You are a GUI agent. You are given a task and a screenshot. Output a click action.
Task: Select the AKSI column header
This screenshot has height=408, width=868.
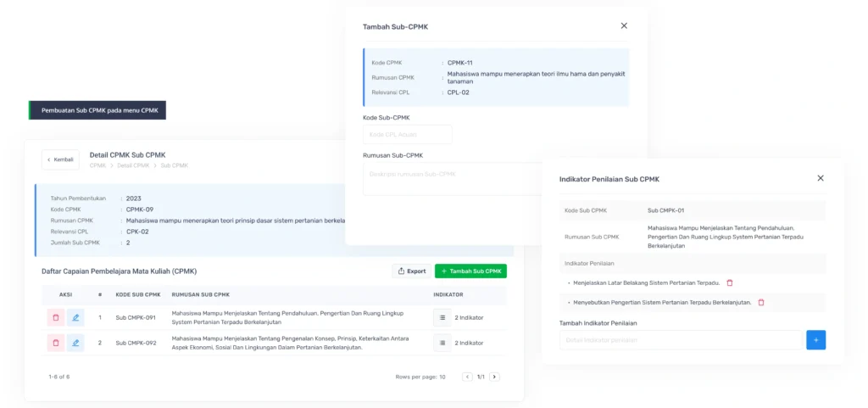point(65,294)
